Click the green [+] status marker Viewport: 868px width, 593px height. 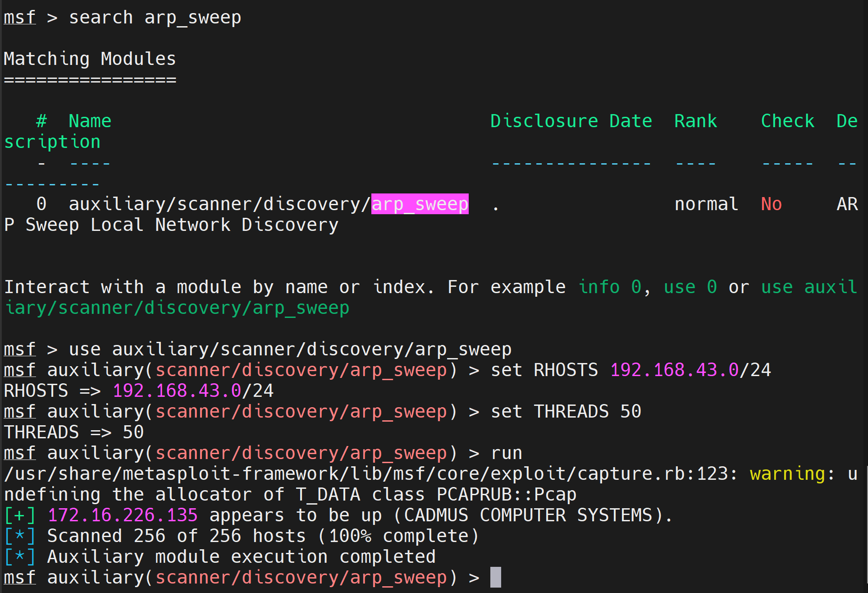tap(20, 515)
